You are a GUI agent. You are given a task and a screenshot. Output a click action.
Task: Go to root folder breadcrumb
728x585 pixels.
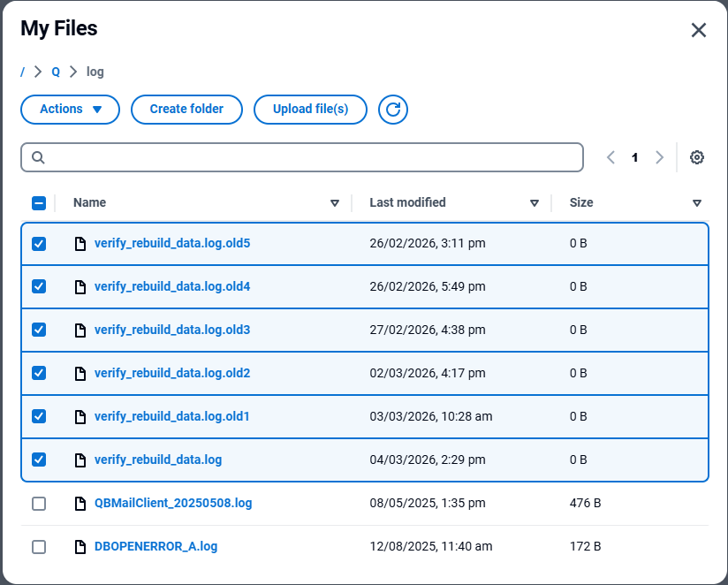(x=23, y=72)
